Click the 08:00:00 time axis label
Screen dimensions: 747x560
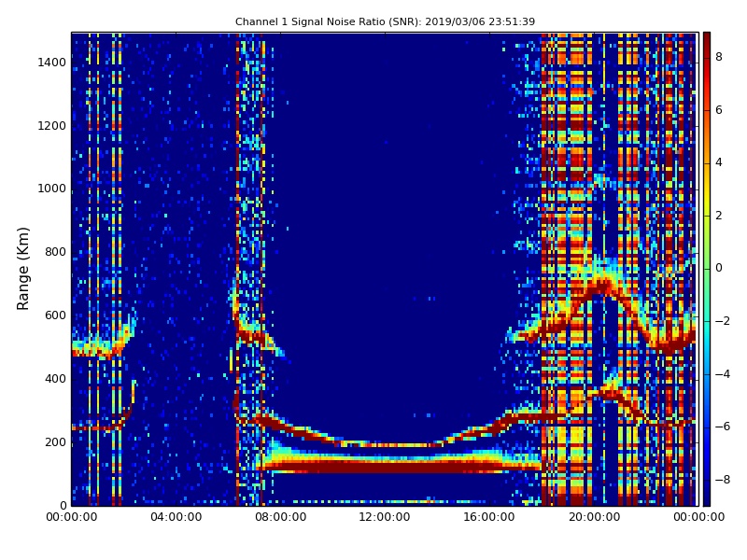tap(281, 517)
